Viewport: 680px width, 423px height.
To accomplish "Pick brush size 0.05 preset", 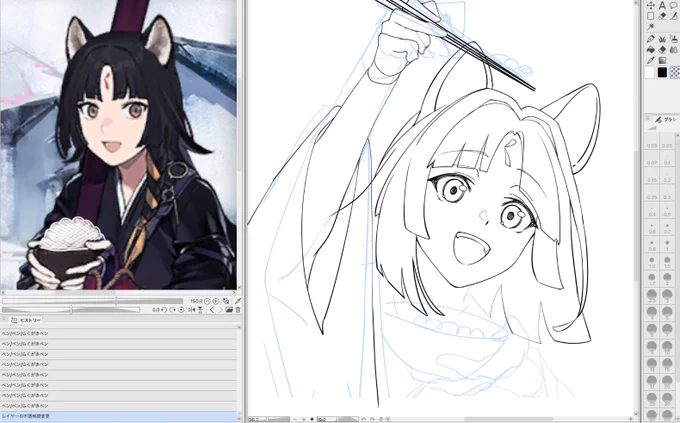I will click(667, 141).
